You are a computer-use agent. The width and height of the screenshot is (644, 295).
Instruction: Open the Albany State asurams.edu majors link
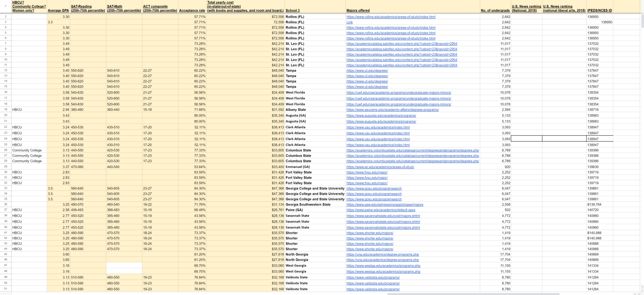[392, 110]
